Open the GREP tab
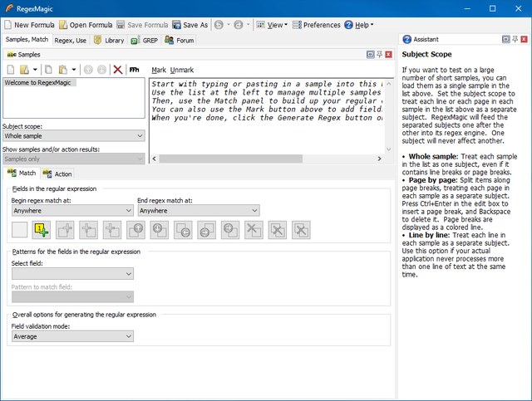The width and height of the screenshot is (532, 401). coord(145,39)
